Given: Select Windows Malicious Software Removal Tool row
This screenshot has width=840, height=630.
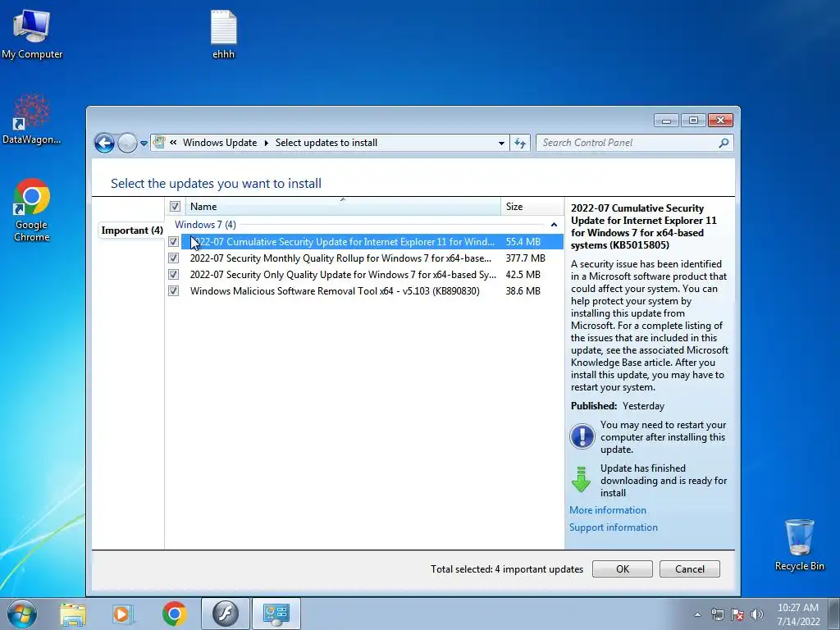Looking at the screenshot, I should (x=372, y=291).
